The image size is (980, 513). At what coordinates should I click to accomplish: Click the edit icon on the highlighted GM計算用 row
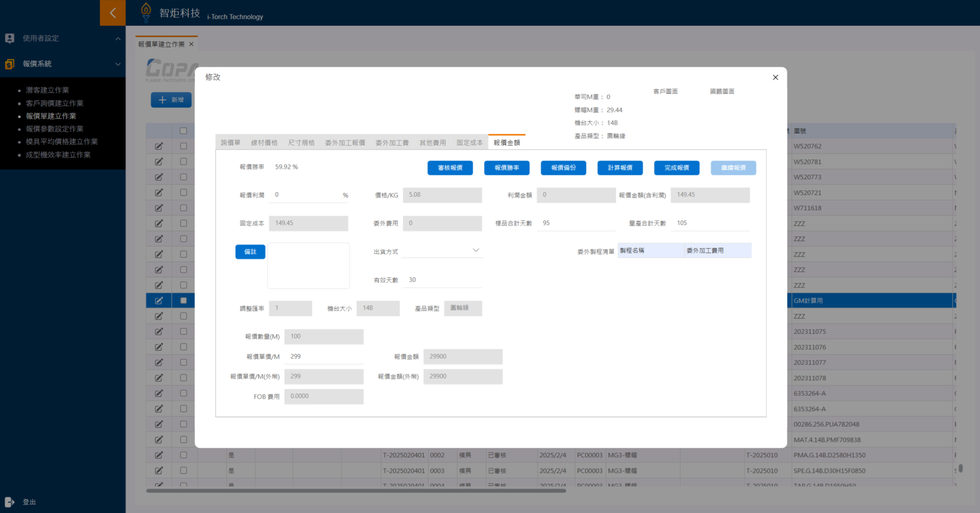click(159, 301)
